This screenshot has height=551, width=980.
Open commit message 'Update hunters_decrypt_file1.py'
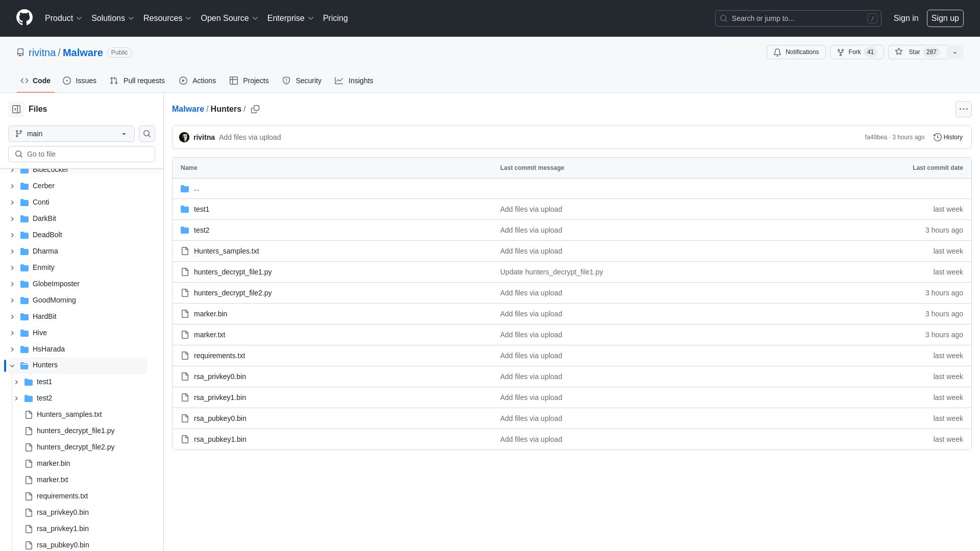tap(551, 272)
